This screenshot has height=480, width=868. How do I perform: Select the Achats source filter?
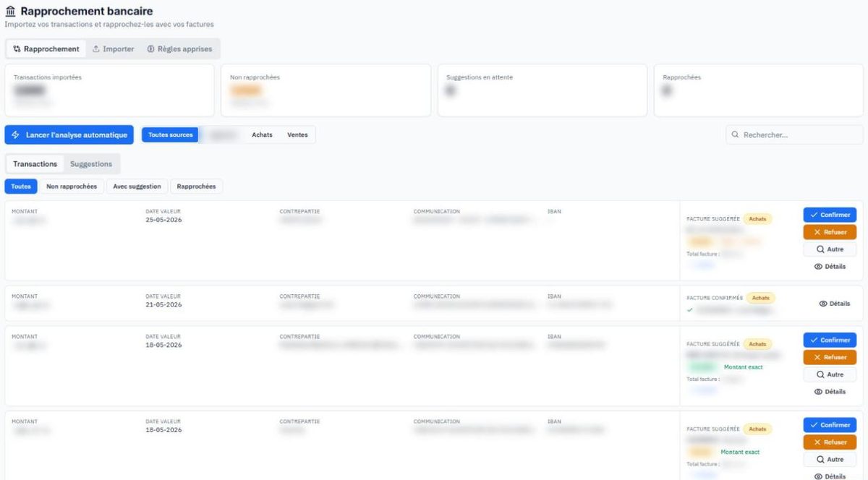point(262,135)
